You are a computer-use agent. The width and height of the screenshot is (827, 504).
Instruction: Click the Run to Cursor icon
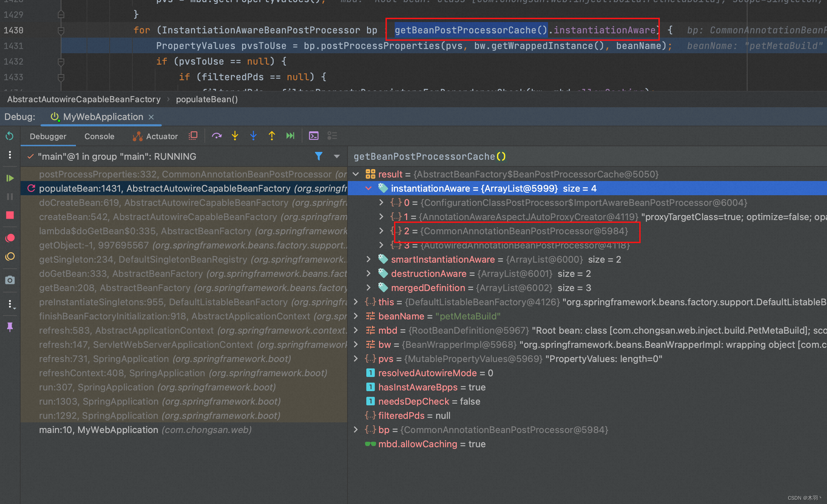click(290, 136)
